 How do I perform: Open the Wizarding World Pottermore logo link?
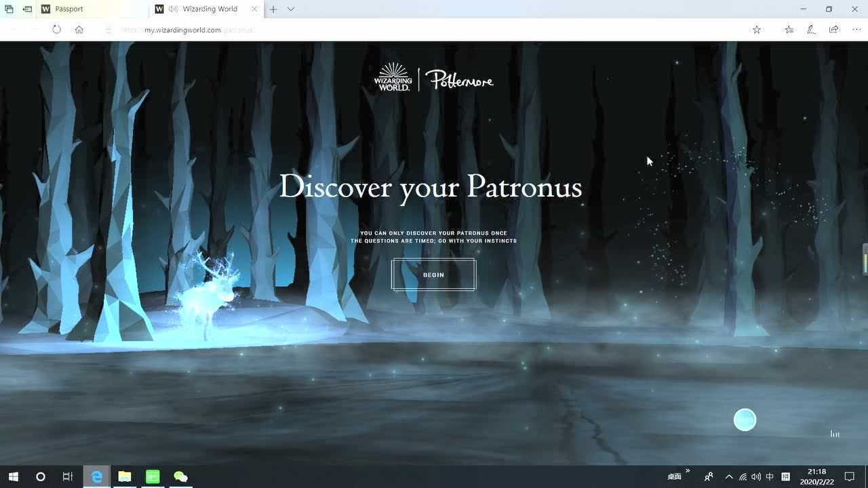(x=433, y=78)
